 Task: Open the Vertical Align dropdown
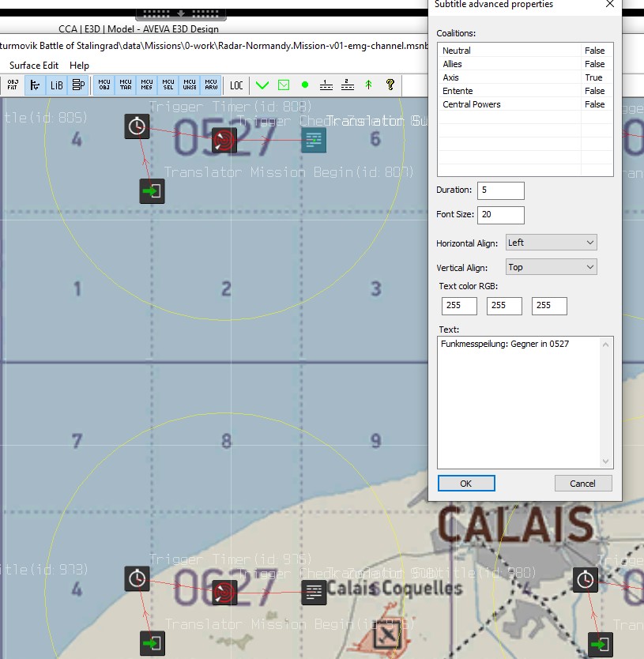tap(551, 267)
